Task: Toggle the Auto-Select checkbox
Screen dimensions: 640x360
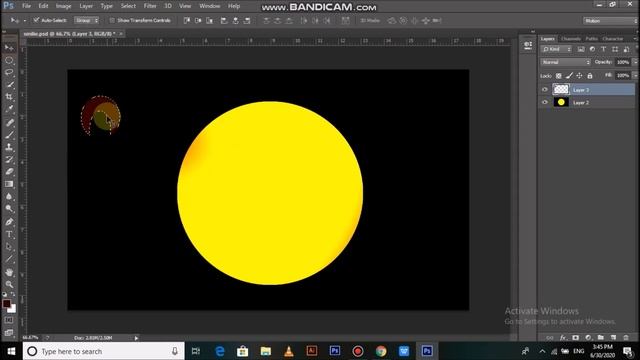Action: 36,20
